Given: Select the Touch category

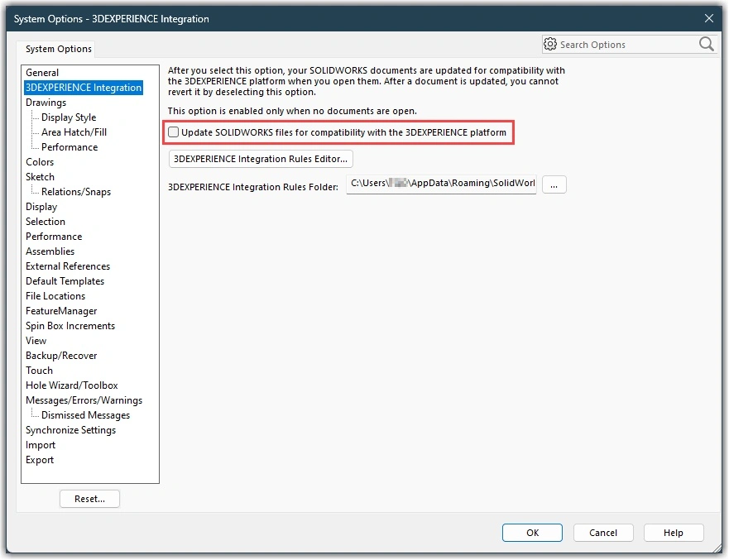Looking at the screenshot, I should click(40, 371).
